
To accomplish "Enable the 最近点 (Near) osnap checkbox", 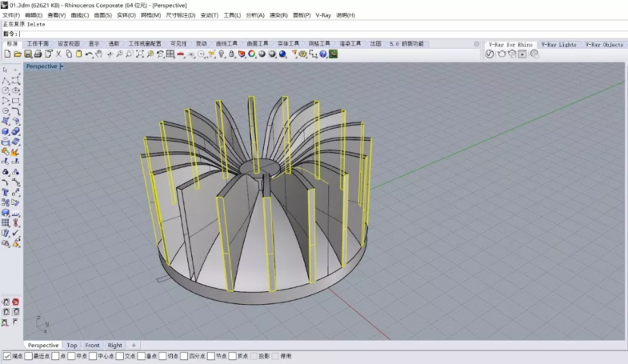I will click(x=29, y=356).
